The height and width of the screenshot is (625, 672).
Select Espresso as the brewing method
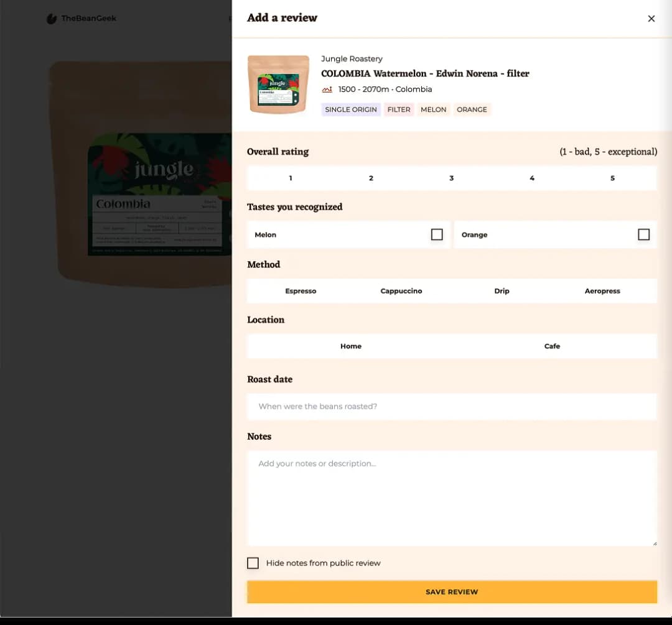coord(301,290)
